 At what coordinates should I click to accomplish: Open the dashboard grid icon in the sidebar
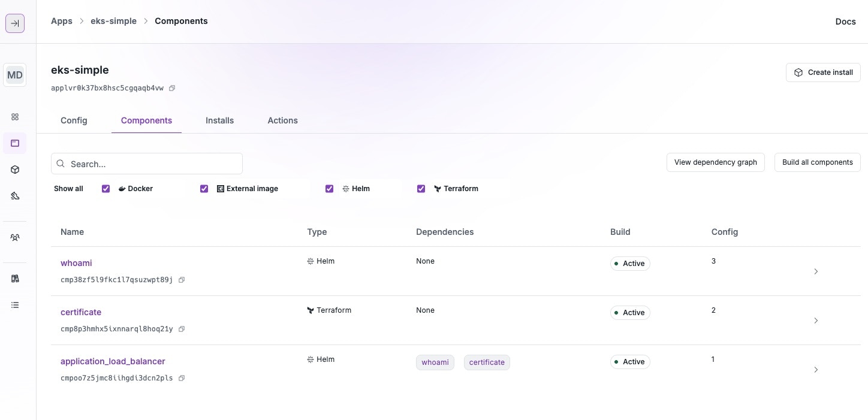15,117
